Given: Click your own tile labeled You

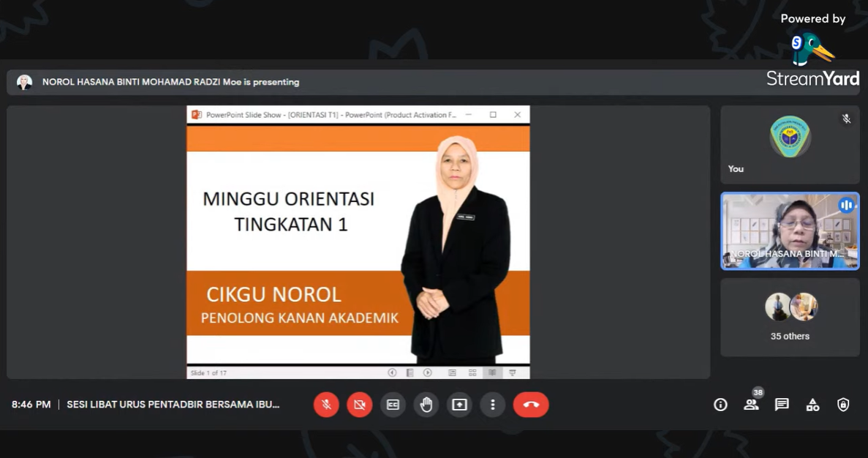Looking at the screenshot, I should coord(790,144).
